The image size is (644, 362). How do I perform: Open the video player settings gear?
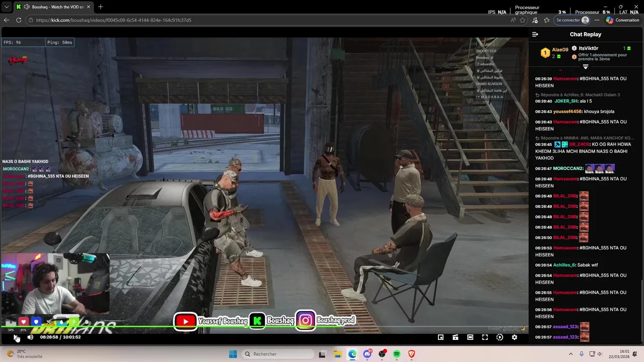pos(514,337)
